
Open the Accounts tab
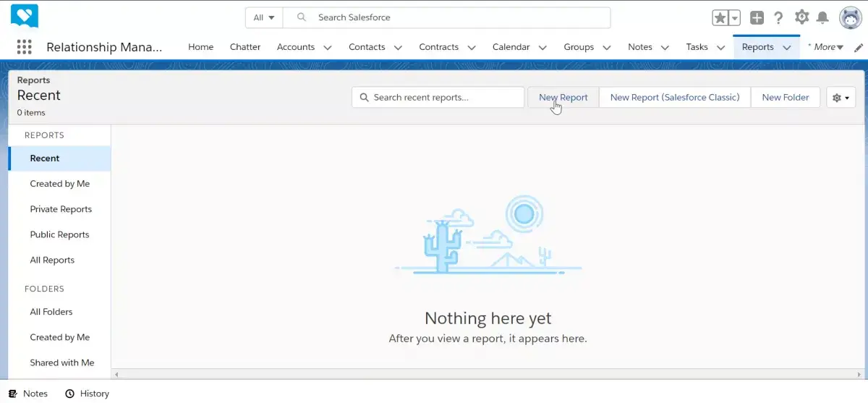click(x=296, y=47)
